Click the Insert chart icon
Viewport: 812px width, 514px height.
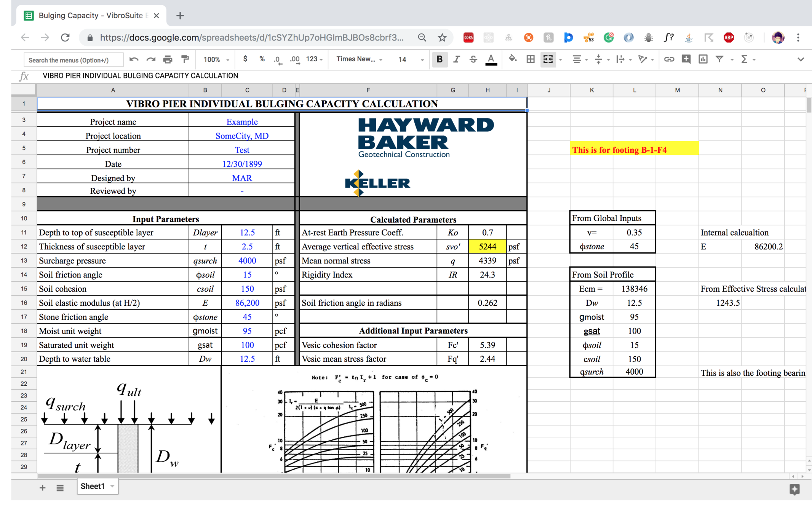tap(703, 59)
